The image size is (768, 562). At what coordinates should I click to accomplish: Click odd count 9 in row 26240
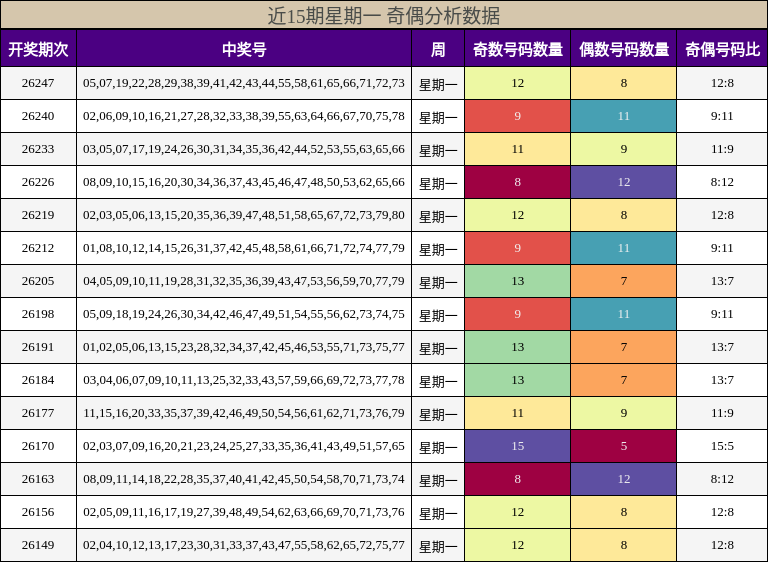pos(517,116)
